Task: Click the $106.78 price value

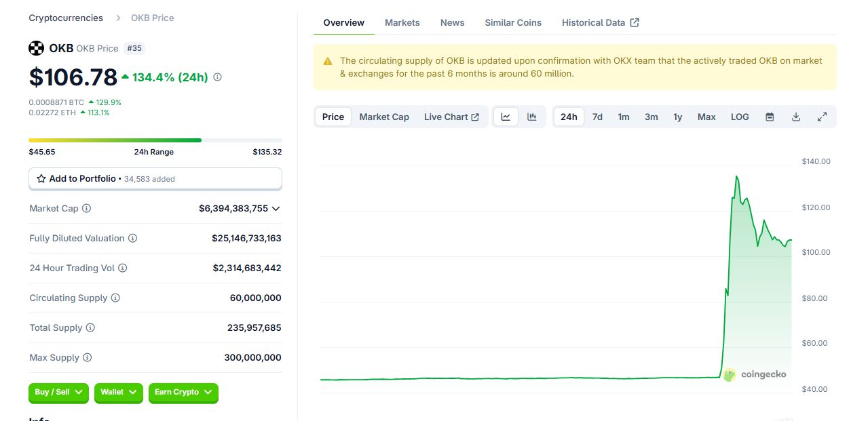Action: pyautogui.click(x=73, y=77)
